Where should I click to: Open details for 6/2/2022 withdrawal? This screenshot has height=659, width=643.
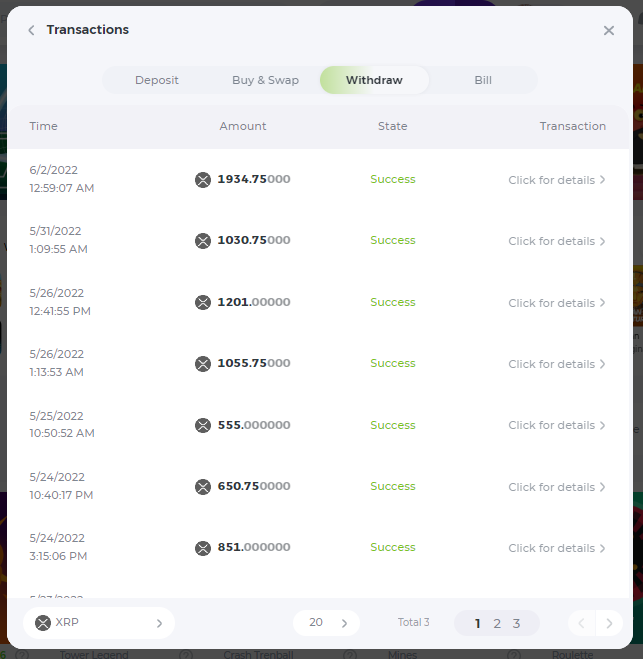tap(556, 180)
